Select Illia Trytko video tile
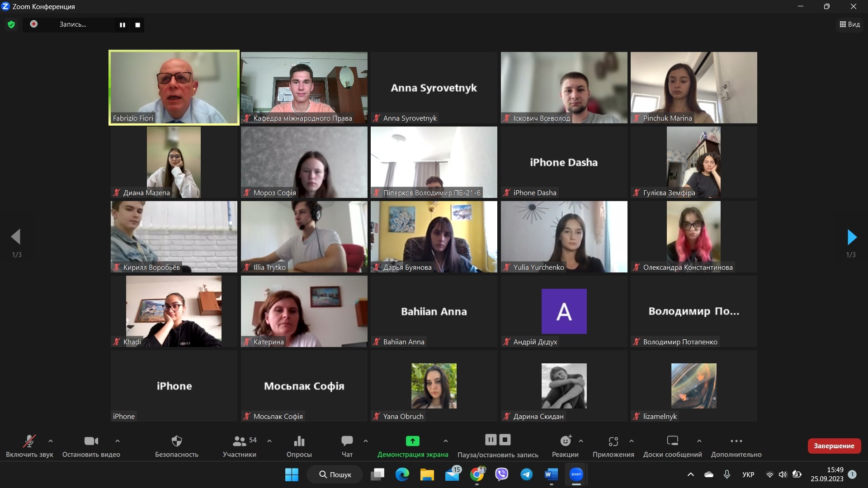 (x=304, y=237)
